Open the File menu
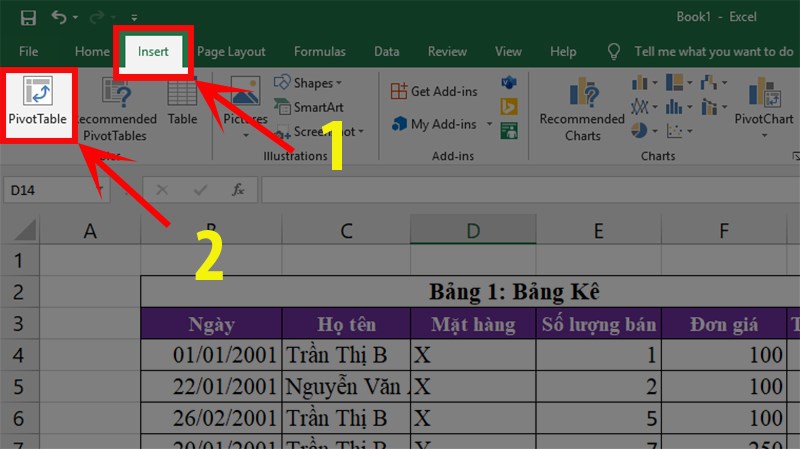 click(x=29, y=51)
